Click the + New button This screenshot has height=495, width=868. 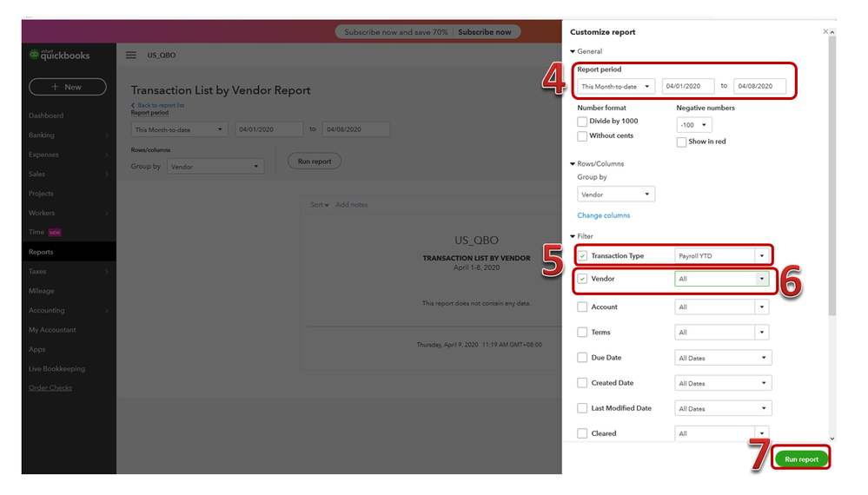click(68, 87)
